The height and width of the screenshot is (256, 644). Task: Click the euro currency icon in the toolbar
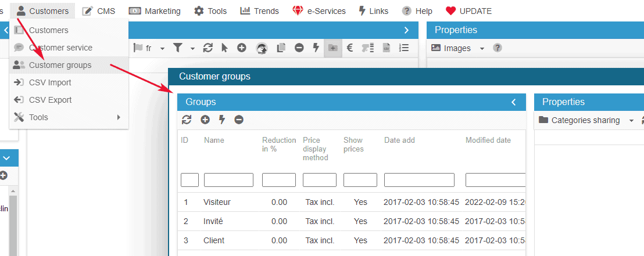click(x=350, y=48)
